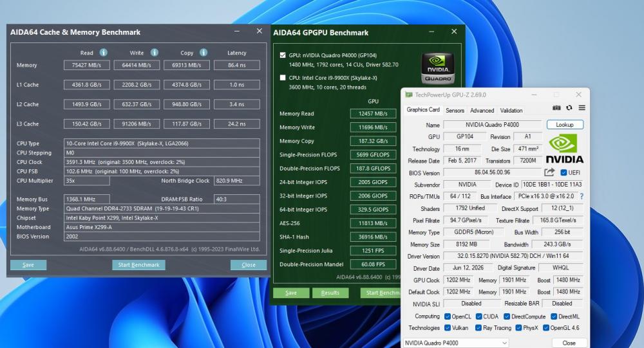Click the GPGPU Memory Read value 12457 MB/s
Image resolution: width=644 pixels, height=348 pixels.
(373, 114)
